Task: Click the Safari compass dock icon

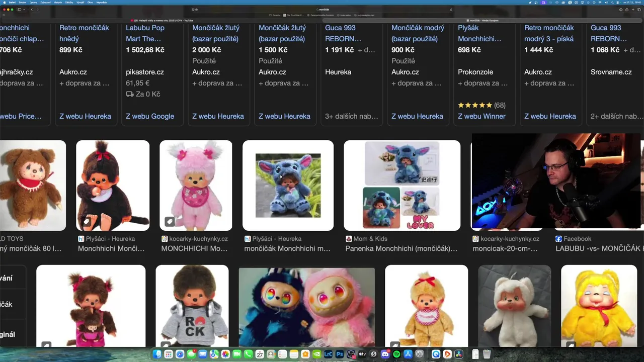Action: pyautogui.click(x=180, y=354)
